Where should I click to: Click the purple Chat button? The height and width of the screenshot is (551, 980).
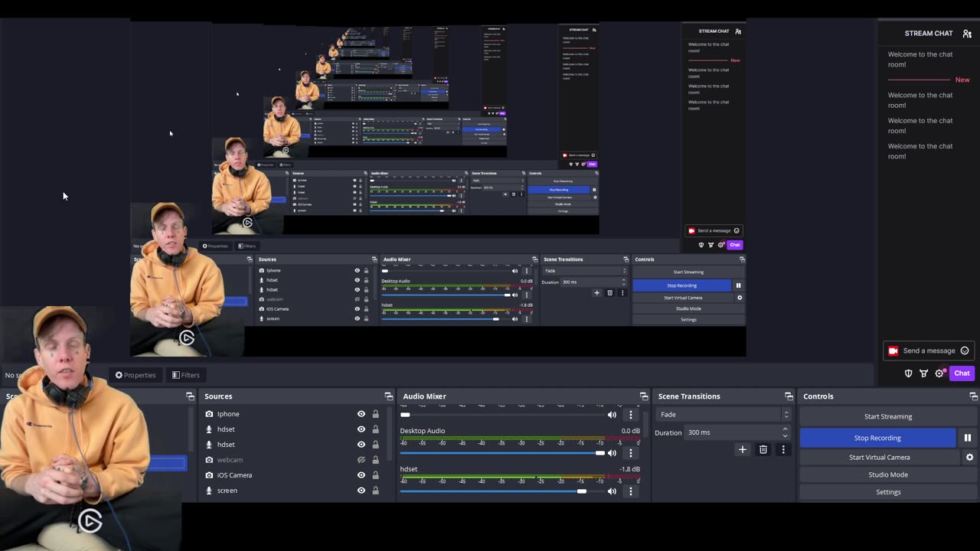point(962,373)
